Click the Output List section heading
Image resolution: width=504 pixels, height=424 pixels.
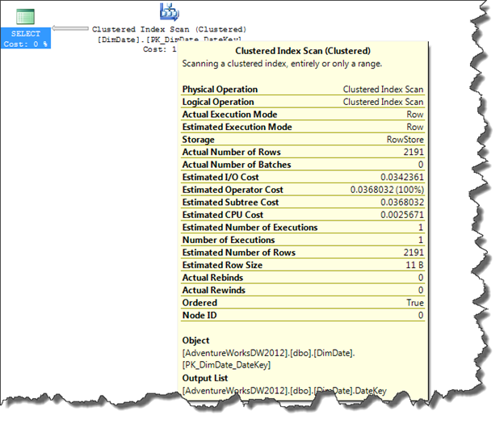point(205,378)
